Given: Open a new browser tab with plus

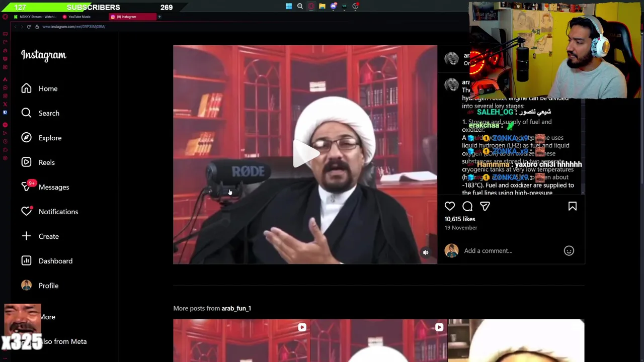Looking at the screenshot, I should pos(159,17).
